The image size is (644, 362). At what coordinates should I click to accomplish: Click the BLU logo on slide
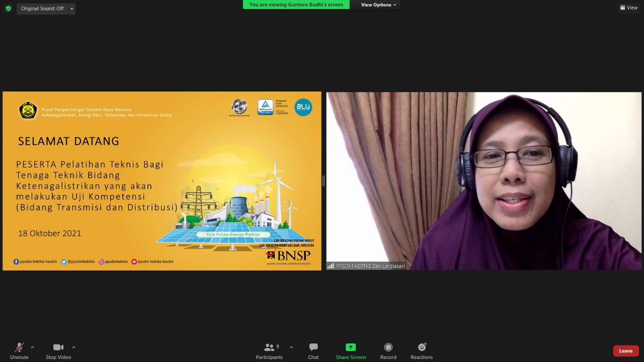click(x=303, y=107)
